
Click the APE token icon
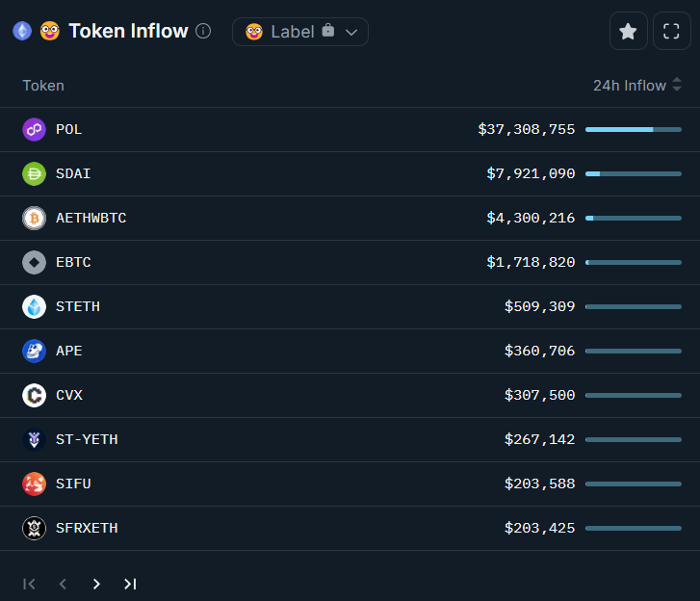point(34,351)
